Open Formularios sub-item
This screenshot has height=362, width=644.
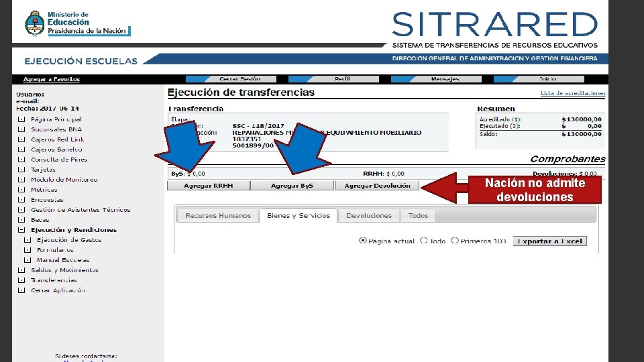[55, 250]
